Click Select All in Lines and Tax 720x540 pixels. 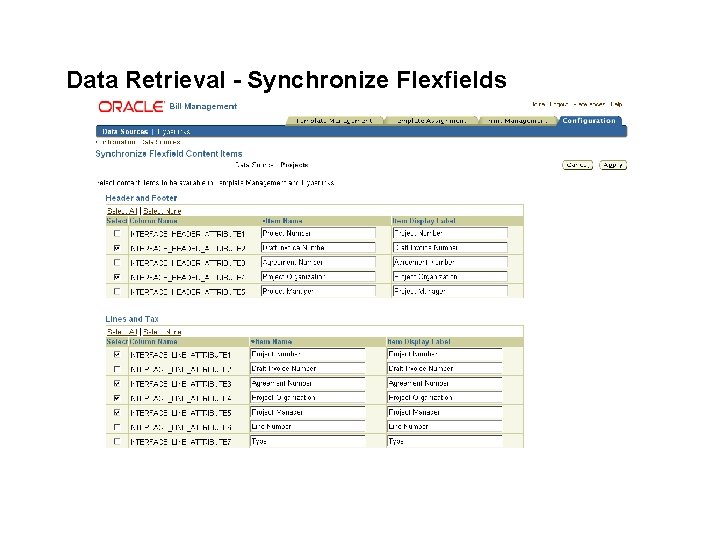tap(122, 332)
